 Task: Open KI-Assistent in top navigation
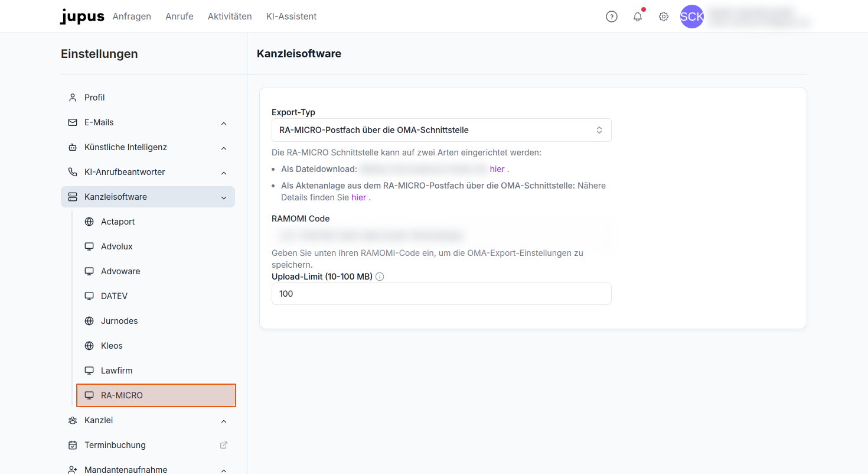coord(291,17)
